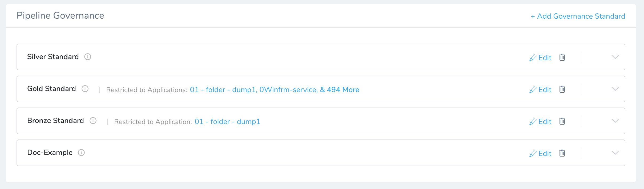Expand the Doc-Example row chevron
Screen dimensions: 644x189
615,153
